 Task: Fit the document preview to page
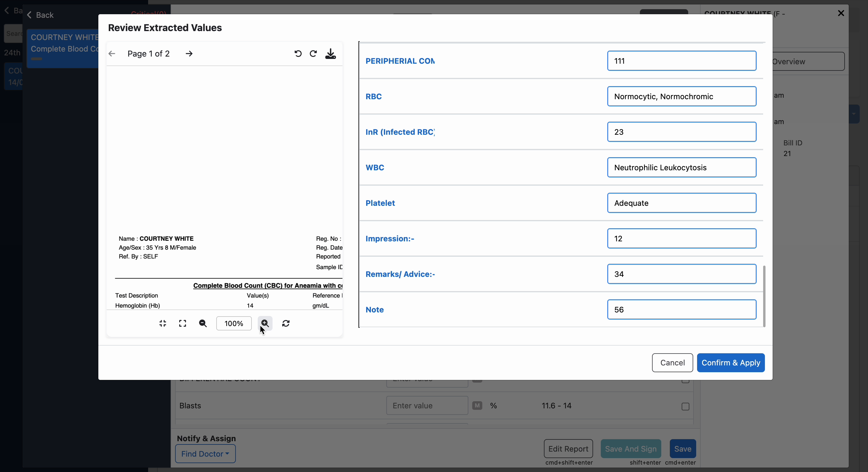tap(163, 323)
